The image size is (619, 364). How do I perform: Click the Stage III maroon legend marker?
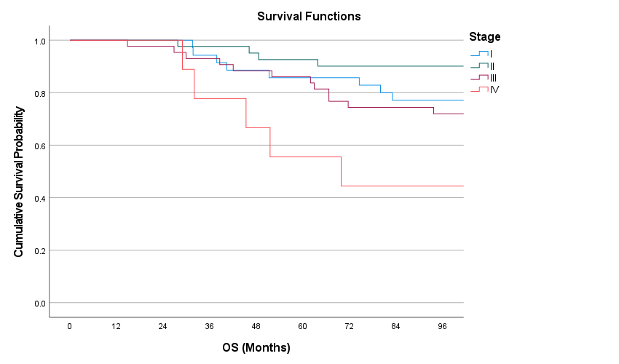pyautogui.click(x=479, y=77)
